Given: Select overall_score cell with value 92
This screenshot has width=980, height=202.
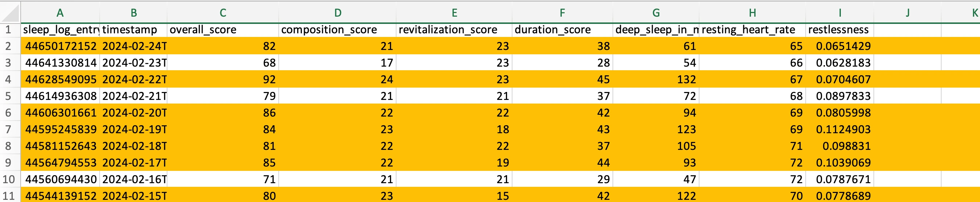Looking at the screenshot, I should (223, 79).
